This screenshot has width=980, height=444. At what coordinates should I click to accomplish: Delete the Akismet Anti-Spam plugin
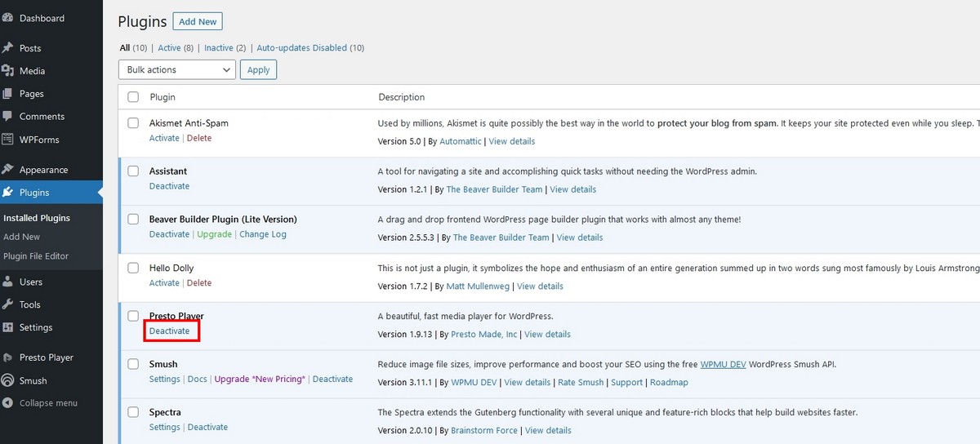point(199,138)
